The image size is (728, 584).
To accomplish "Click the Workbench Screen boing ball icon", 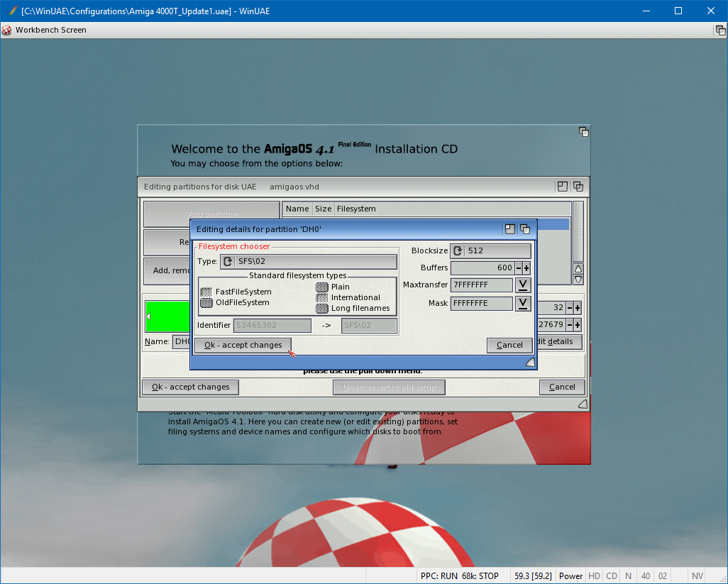I will (x=7, y=30).
